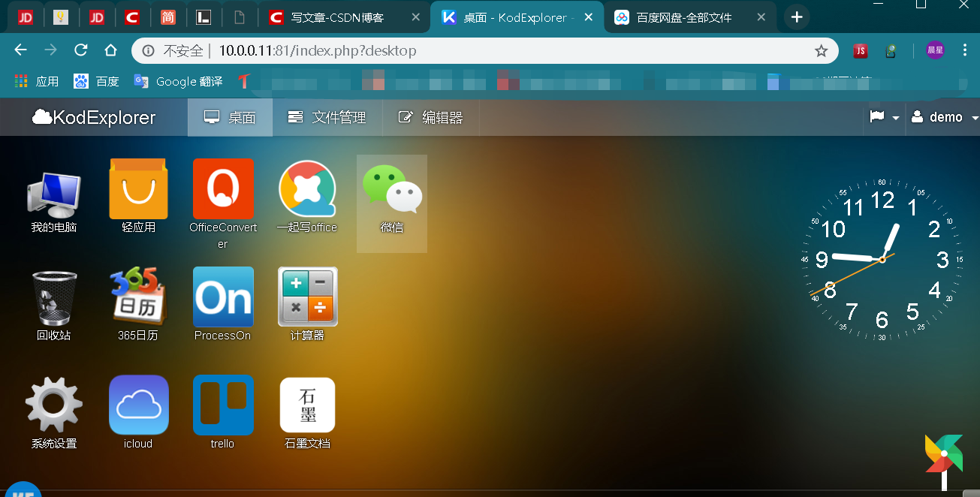Reload the current page
Viewport: 980px width, 497px height.
[x=80, y=50]
